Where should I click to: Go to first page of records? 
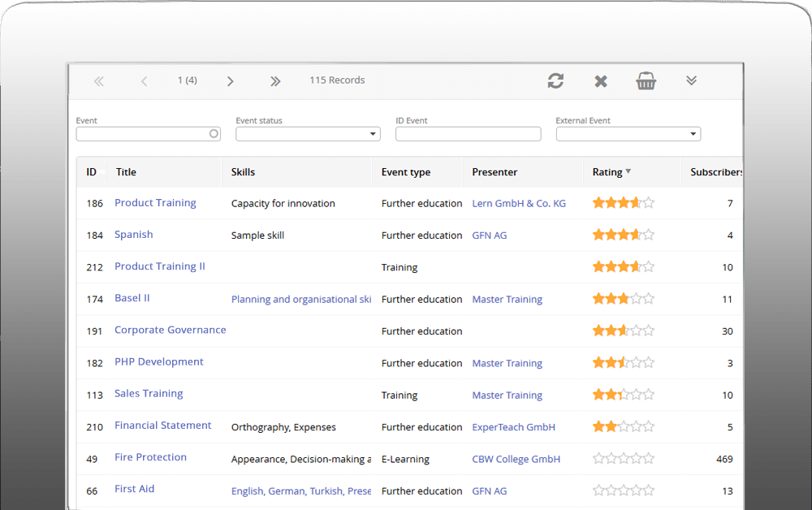click(99, 80)
